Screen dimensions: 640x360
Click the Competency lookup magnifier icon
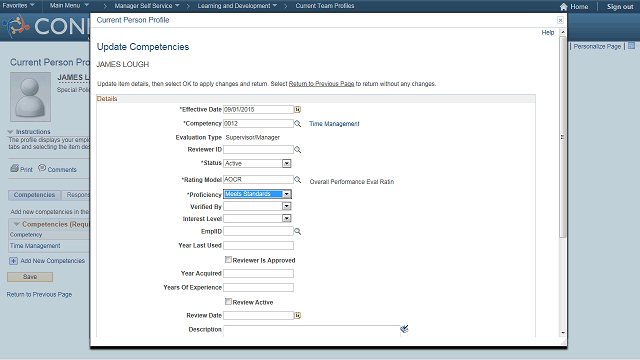pos(298,123)
